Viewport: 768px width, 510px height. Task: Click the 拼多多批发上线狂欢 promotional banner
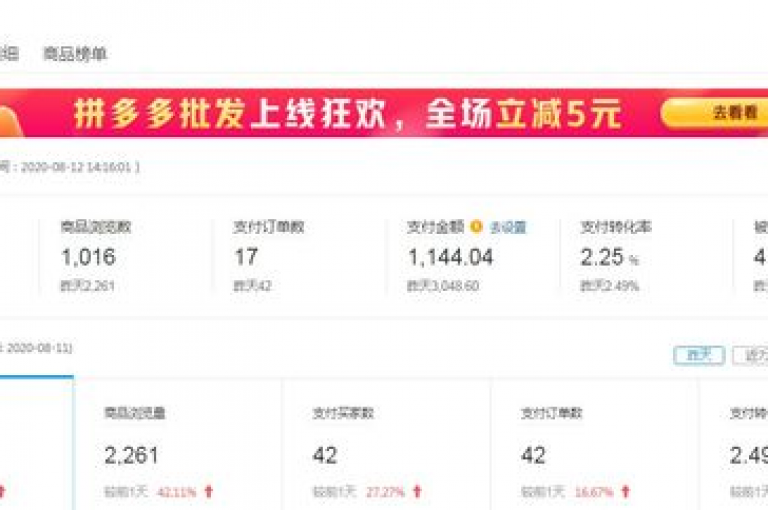tap(384, 113)
